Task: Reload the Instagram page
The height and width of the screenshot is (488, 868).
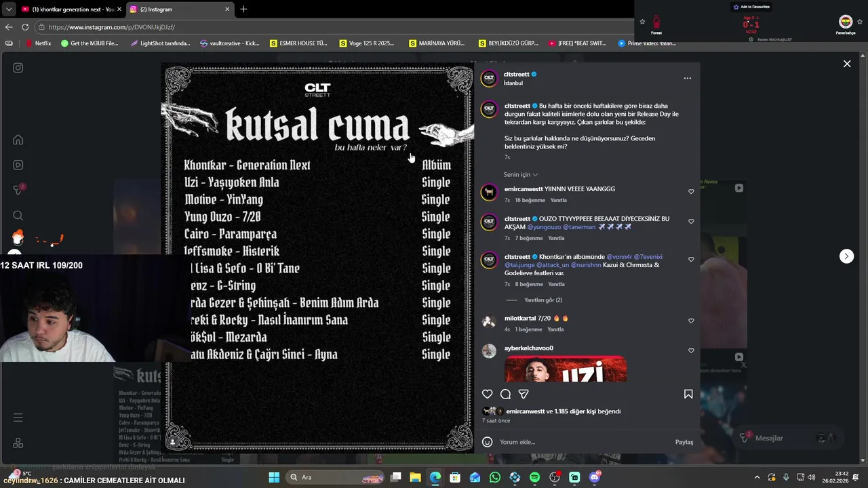Action: click(x=25, y=27)
